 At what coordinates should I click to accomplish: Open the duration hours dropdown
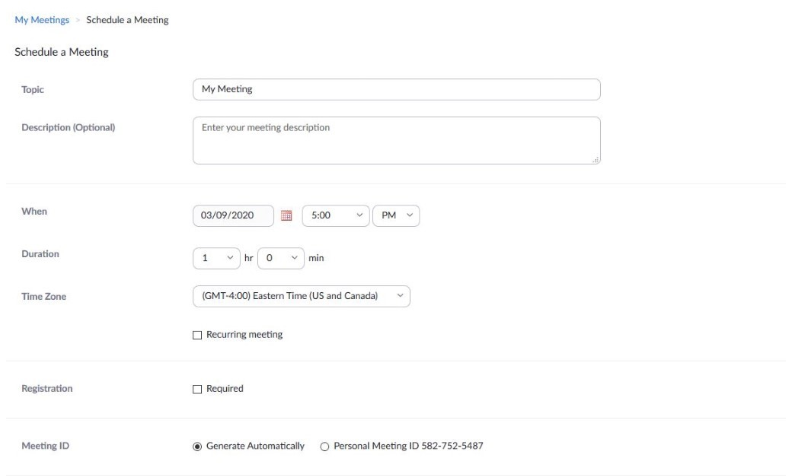(216, 258)
